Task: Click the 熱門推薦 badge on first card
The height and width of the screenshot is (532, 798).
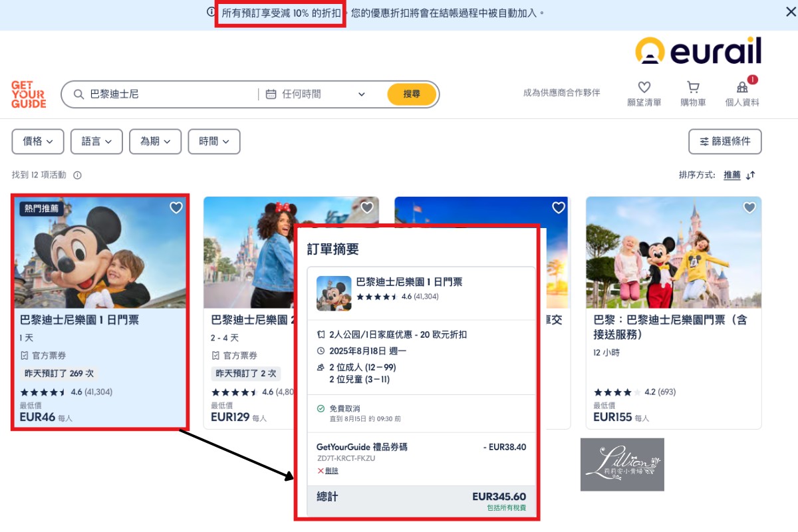Action: (x=42, y=208)
